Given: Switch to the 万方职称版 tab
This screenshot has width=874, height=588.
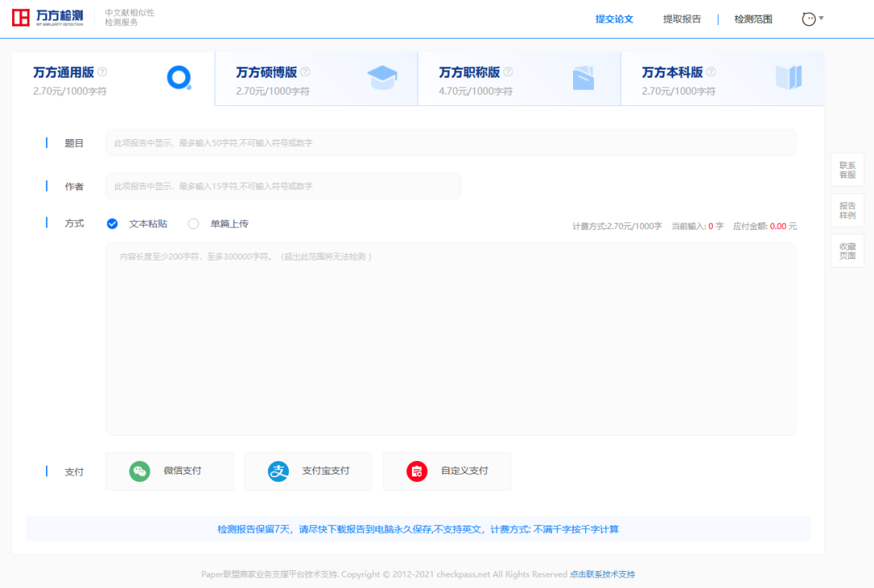Looking at the screenshot, I should (x=520, y=78).
